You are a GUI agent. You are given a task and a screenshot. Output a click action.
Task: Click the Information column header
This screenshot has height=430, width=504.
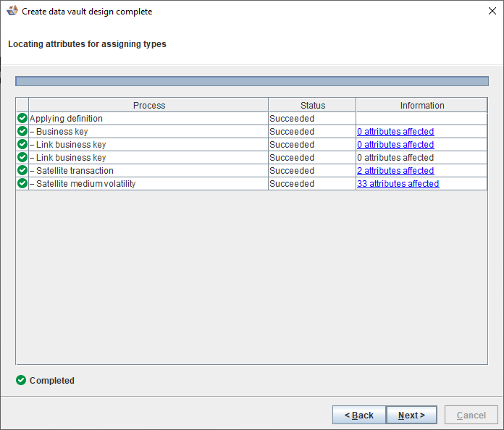421,106
